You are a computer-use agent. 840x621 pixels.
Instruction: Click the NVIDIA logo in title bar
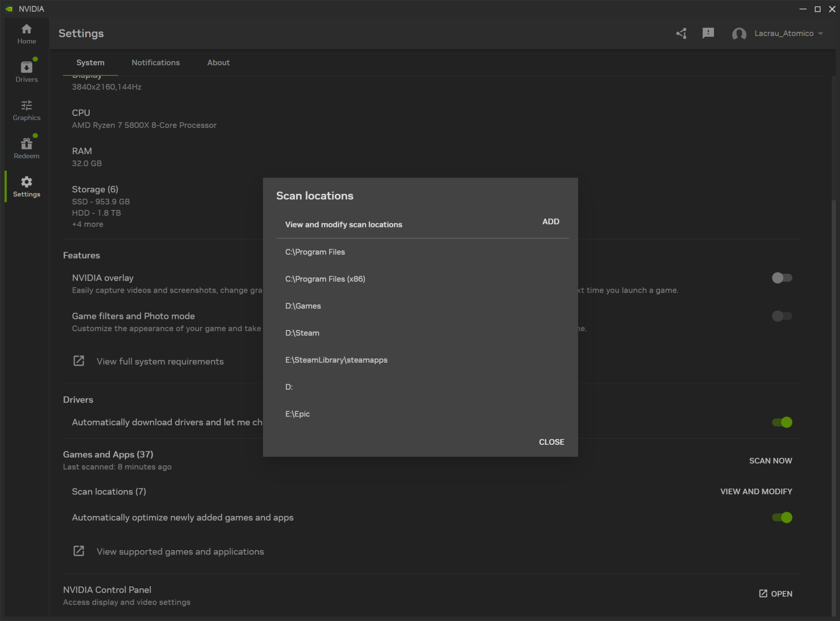(x=9, y=9)
